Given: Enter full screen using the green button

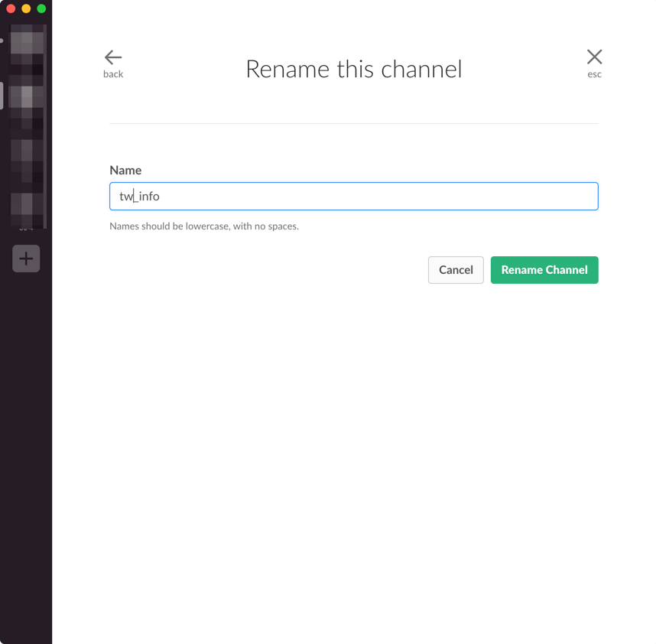Looking at the screenshot, I should (41, 8).
